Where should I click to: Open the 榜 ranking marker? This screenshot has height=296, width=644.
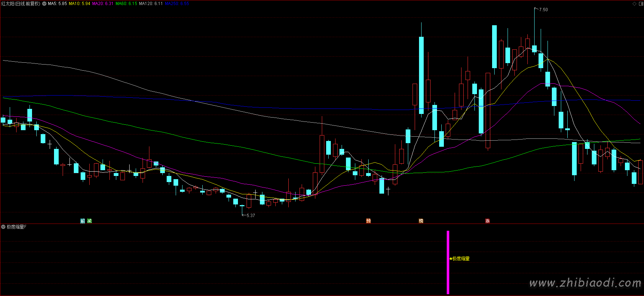(421, 221)
